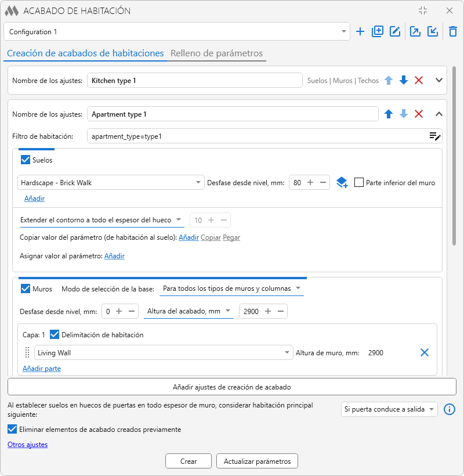Select Creación de acabados de habitaciones tab

tap(85, 53)
